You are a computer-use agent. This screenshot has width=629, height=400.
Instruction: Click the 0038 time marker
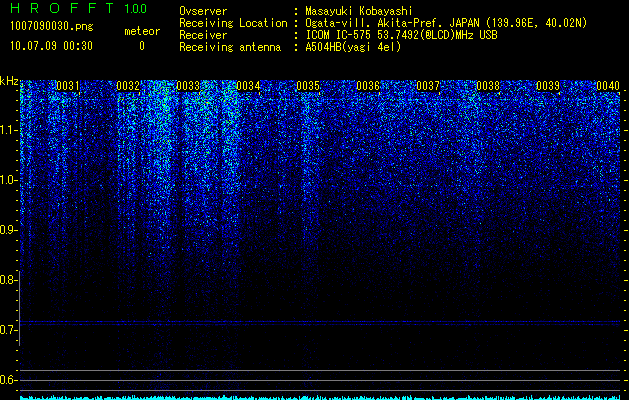tap(488, 86)
